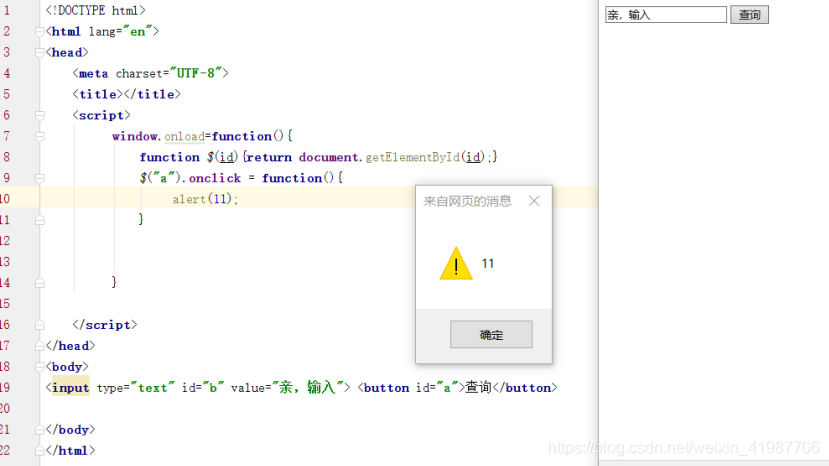Click the alert message text 11
829x466 pixels.
tap(487, 263)
